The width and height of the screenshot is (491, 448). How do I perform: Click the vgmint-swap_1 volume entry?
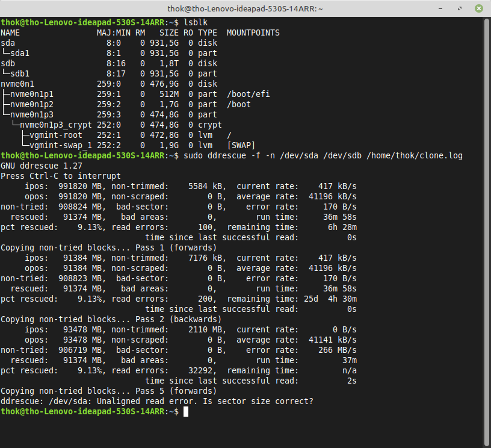(60, 145)
